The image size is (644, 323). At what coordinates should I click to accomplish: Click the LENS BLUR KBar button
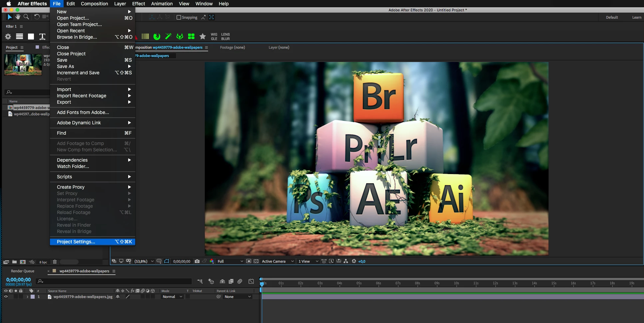click(x=225, y=37)
